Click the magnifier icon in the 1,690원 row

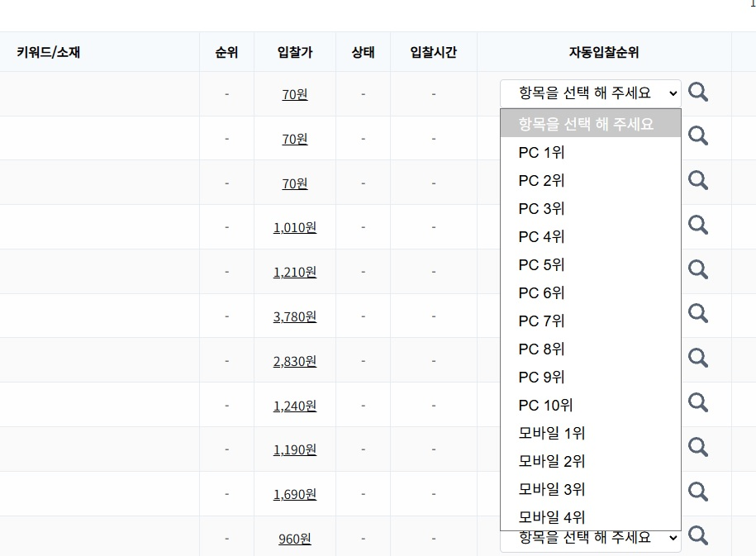point(698,492)
